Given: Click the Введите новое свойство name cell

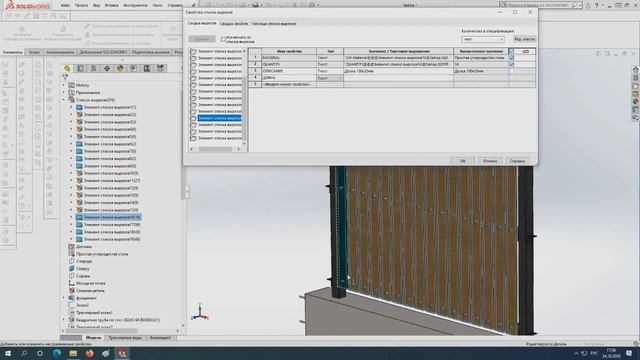Looking at the screenshot, I should pos(289,84).
